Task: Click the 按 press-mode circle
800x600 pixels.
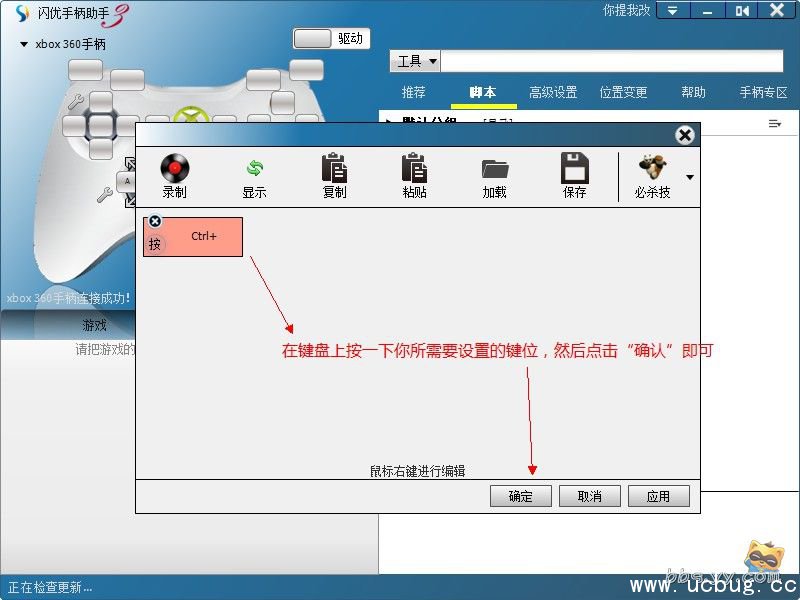Action: click(x=155, y=244)
